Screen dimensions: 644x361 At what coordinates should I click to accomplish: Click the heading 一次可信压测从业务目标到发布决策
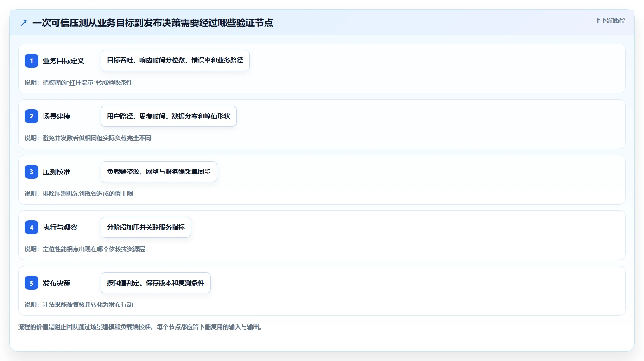[x=153, y=23]
